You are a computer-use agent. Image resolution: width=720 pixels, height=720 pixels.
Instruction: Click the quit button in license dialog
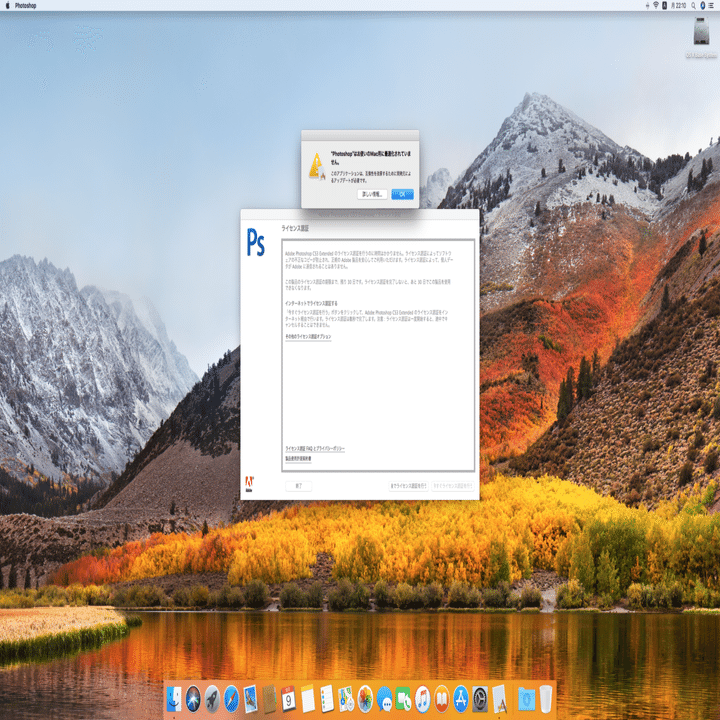(298, 486)
